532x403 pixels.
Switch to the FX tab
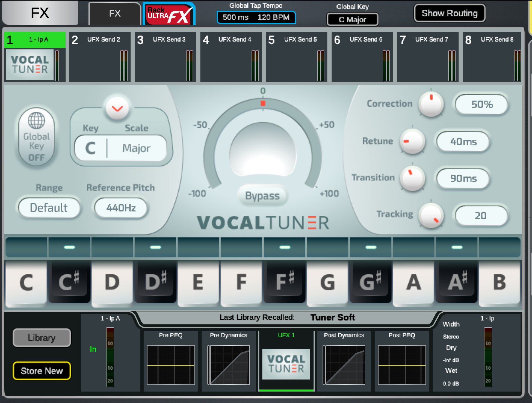coord(115,14)
